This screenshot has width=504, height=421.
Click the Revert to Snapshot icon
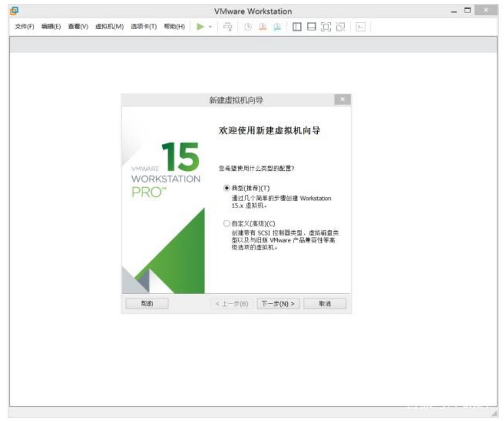[263, 27]
